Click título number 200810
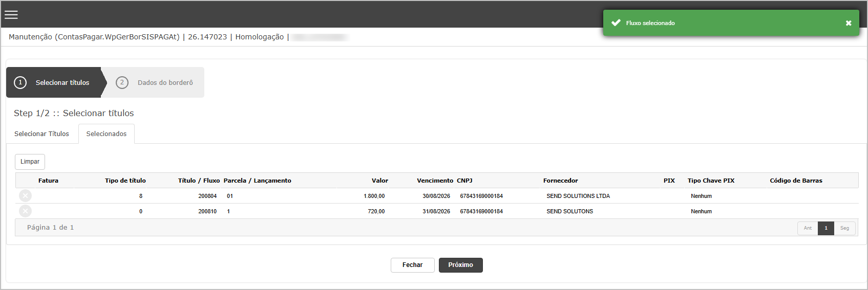The image size is (868, 290). click(207, 211)
